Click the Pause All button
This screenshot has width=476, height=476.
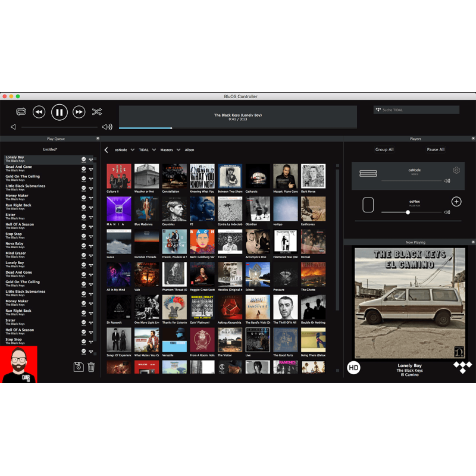(436, 149)
